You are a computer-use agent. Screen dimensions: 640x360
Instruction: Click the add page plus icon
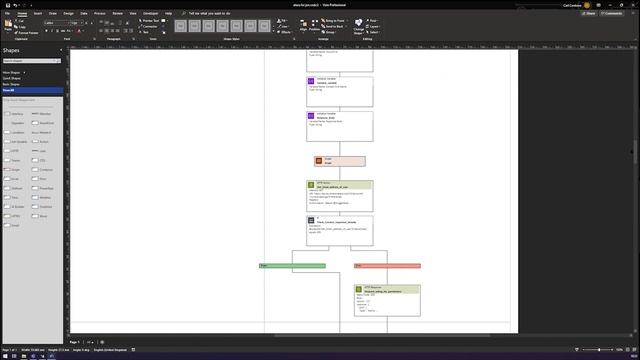click(102, 342)
